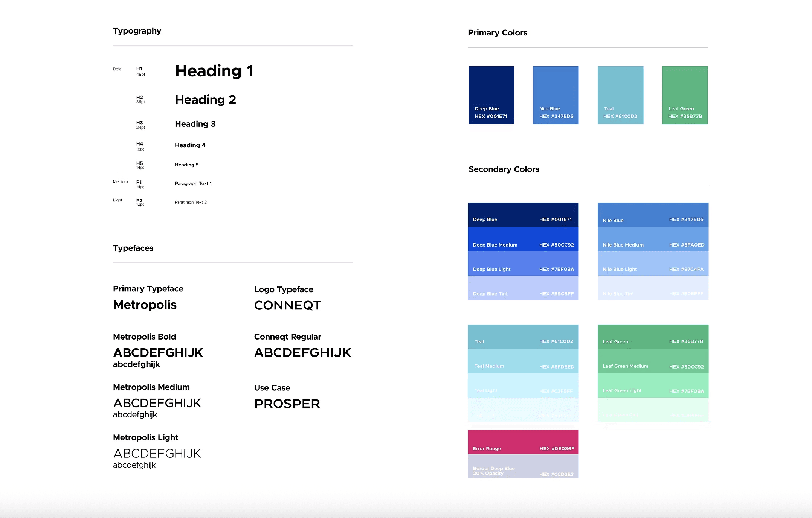Select the Leaf Green Medium color row

tap(653, 361)
